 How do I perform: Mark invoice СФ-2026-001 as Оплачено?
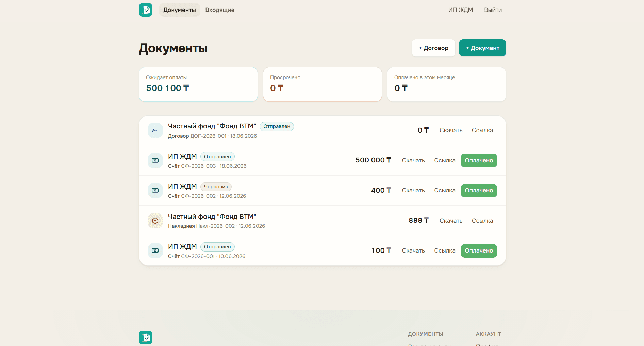pos(479,251)
